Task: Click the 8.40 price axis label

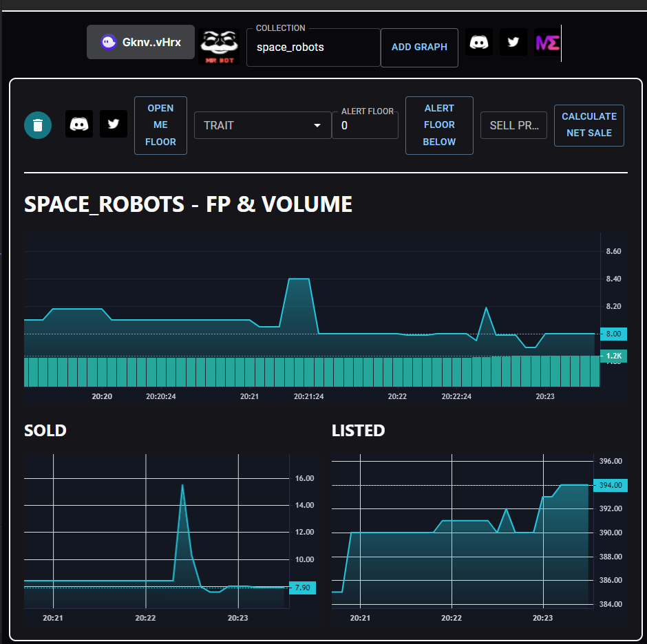Action: click(613, 279)
